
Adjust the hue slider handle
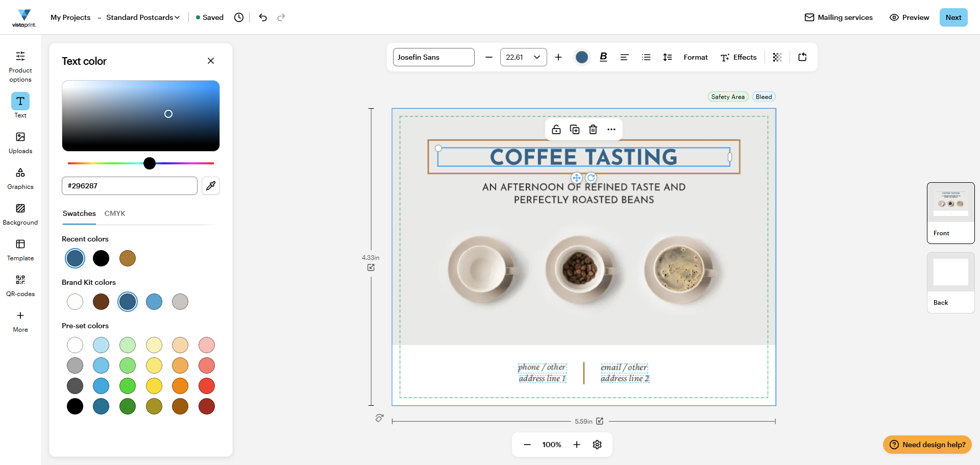pyautogui.click(x=150, y=163)
